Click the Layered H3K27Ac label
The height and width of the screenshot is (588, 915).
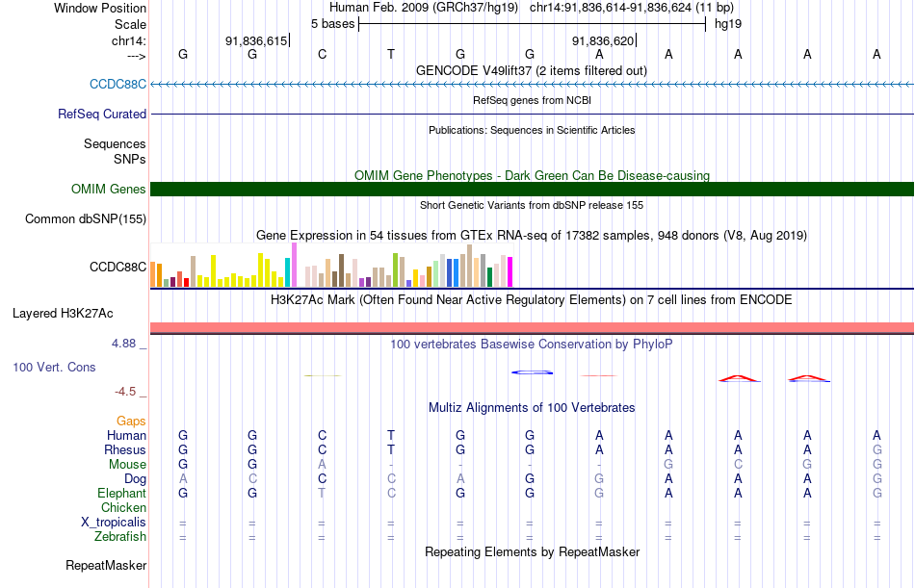click(63, 314)
